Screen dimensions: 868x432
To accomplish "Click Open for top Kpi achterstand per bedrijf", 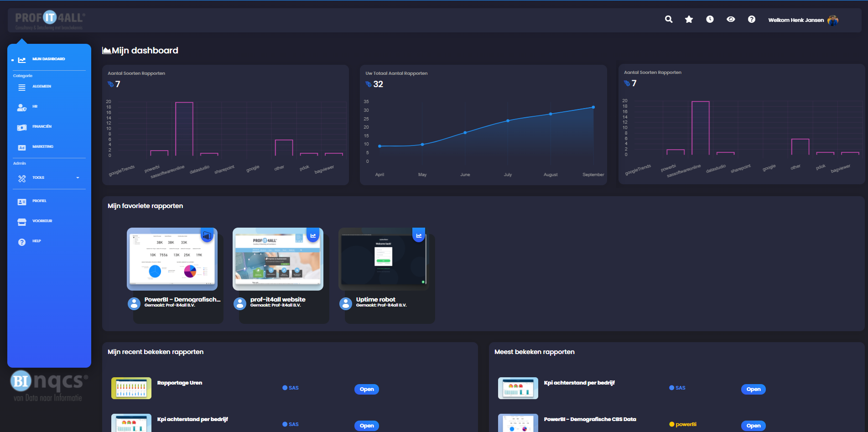I will click(x=753, y=389).
